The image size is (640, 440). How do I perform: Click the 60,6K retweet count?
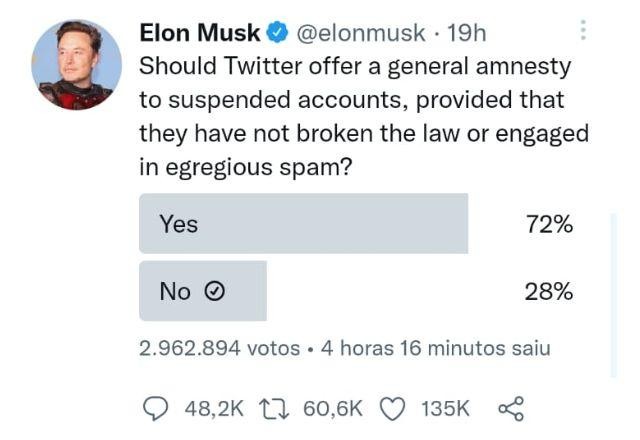tap(332, 408)
